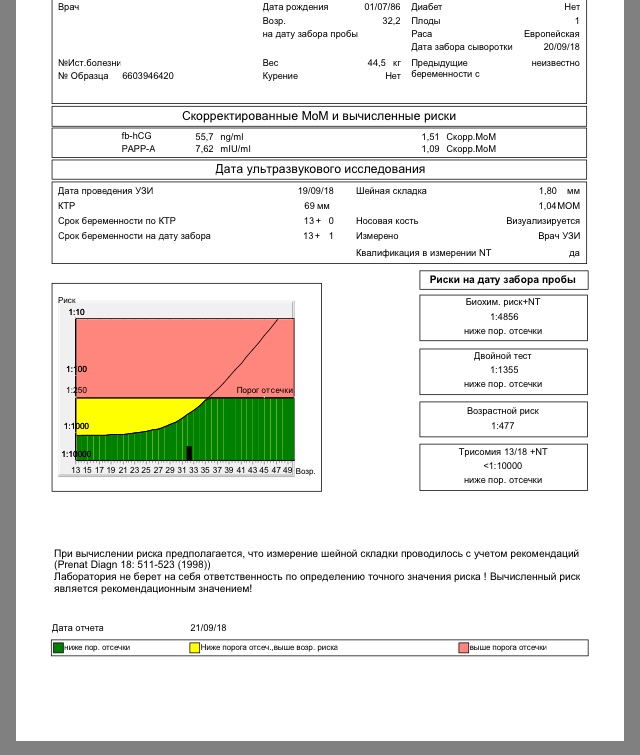Viewport: 640px width, 755px height.
Task: Click the fb-hCG value 55,7 ng/ml
Action: tap(217, 136)
